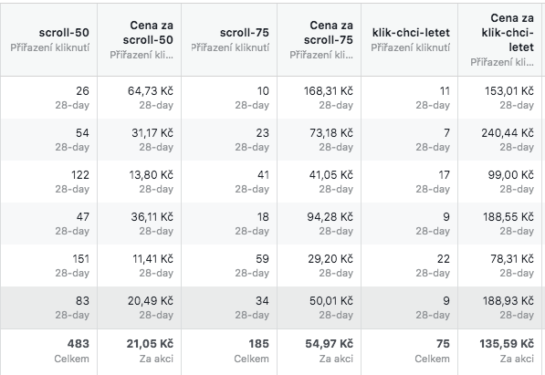Select the 54,97 Kč total cost cell
The image size is (545, 375).
[319, 352]
